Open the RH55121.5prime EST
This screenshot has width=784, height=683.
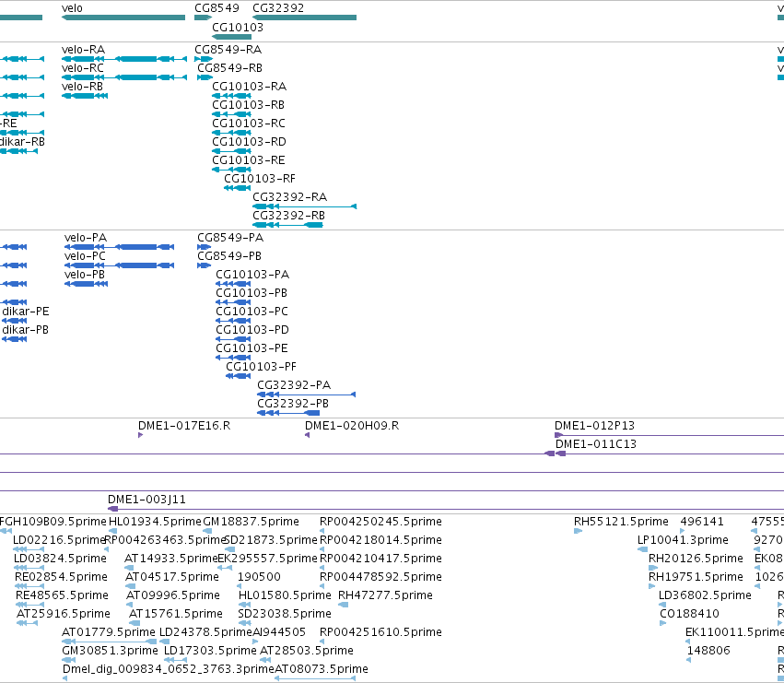(578, 531)
